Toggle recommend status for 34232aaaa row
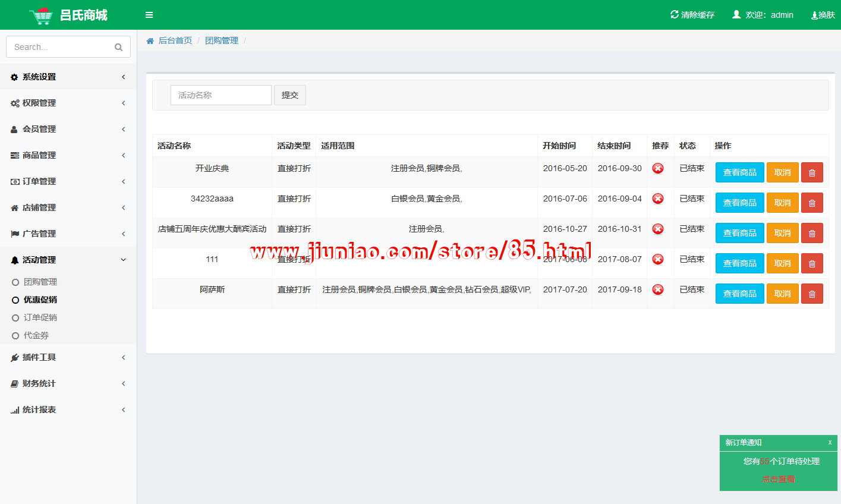Image resolution: width=841 pixels, height=504 pixels. point(658,199)
